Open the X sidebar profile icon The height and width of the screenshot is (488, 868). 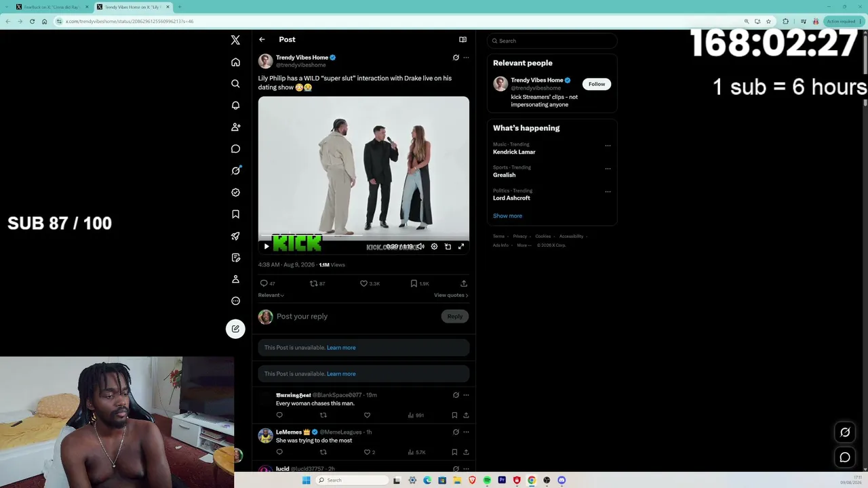pos(235,279)
